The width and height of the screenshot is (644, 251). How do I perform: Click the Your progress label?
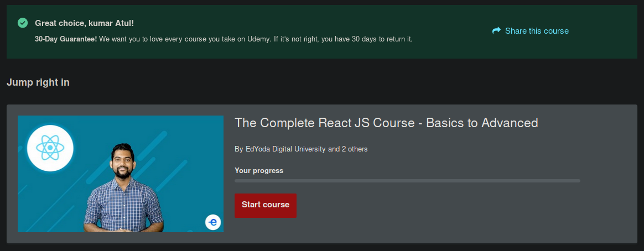[x=259, y=171]
